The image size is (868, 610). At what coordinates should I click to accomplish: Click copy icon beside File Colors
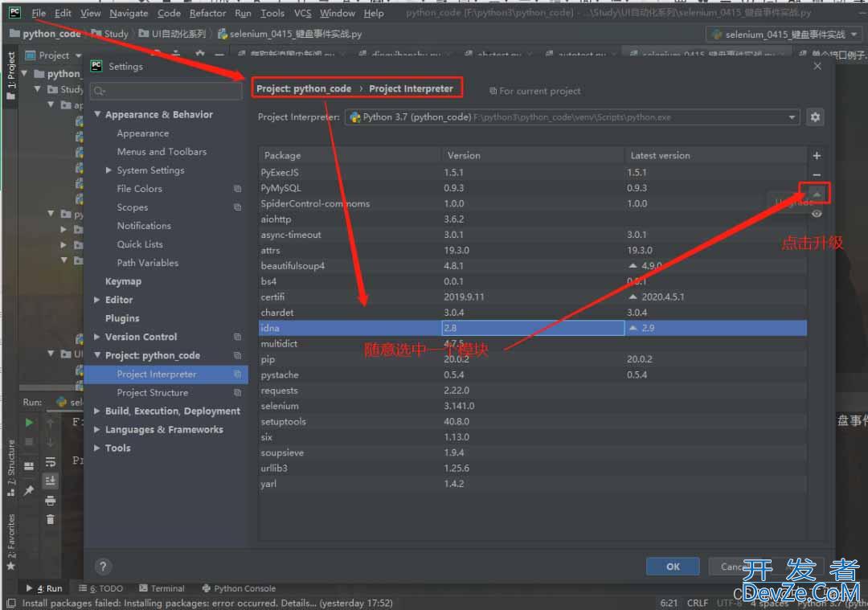click(237, 189)
